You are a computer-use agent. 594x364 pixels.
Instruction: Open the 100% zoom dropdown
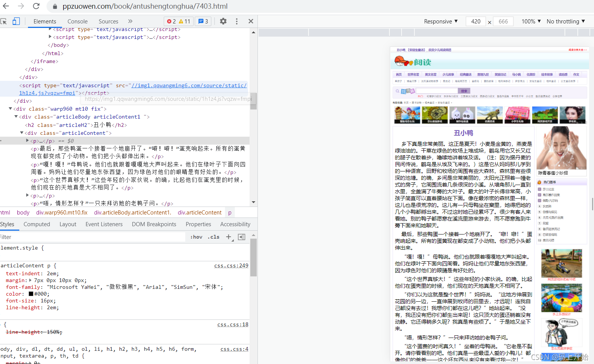[531, 22]
